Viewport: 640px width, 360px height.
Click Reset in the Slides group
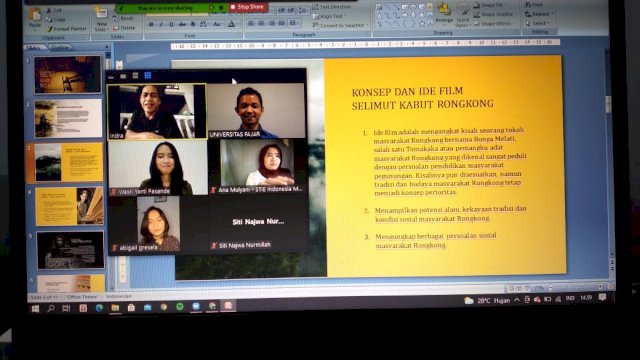coord(123,18)
